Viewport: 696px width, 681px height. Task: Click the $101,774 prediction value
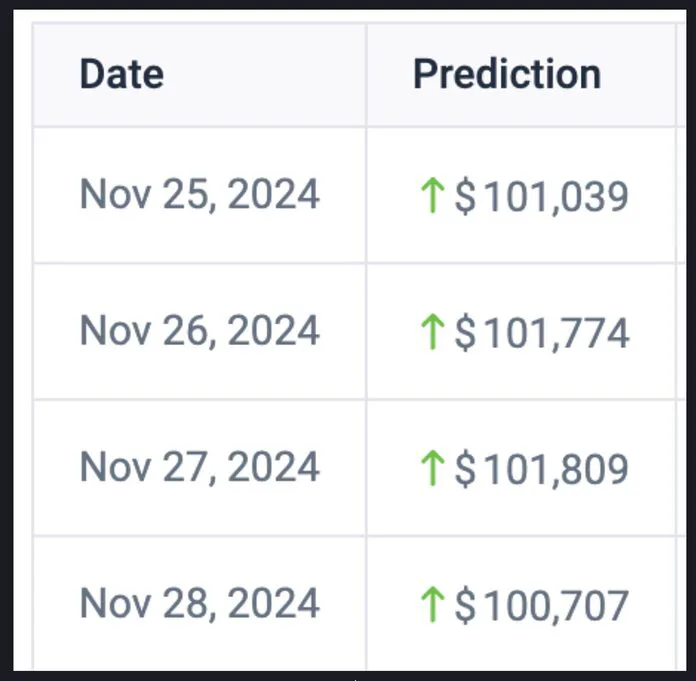[x=542, y=333]
